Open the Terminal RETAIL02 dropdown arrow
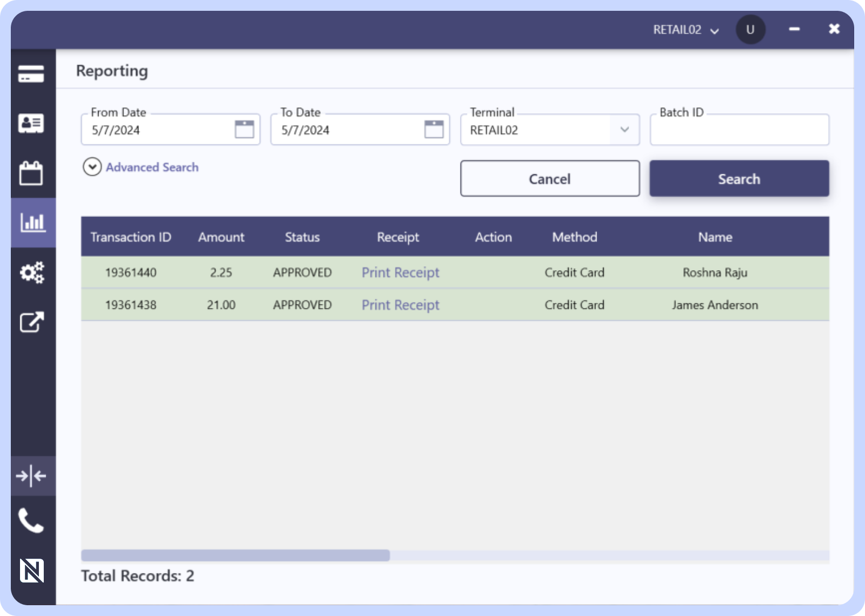 coord(624,130)
